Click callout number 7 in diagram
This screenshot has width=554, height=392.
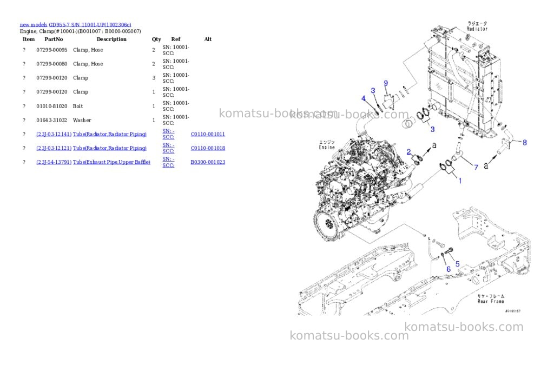(476, 167)
